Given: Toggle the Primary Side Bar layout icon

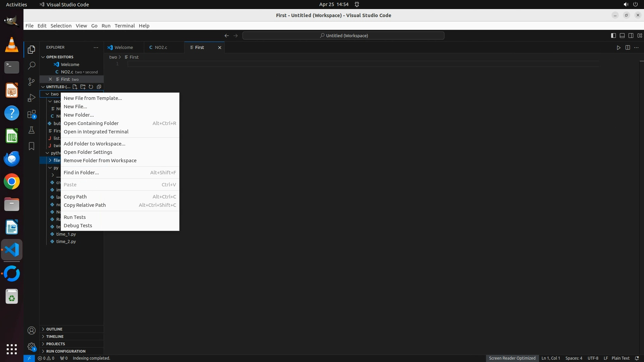Looking at the screenshot, I should pos(613,36).
